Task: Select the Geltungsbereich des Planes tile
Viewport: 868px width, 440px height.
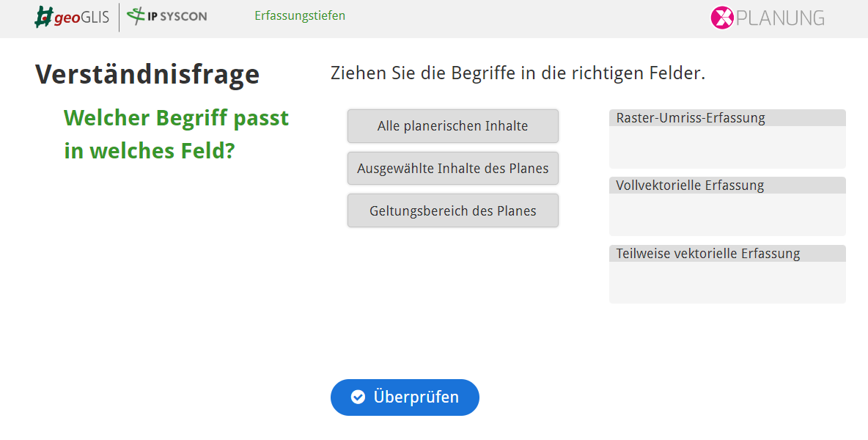Action: [x=452, y=210]
